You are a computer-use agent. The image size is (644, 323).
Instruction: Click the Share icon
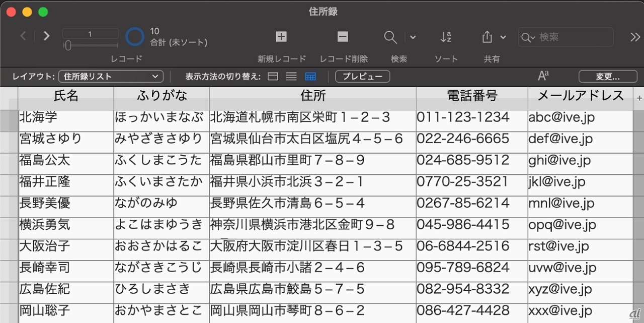click(x=487, y=37)
